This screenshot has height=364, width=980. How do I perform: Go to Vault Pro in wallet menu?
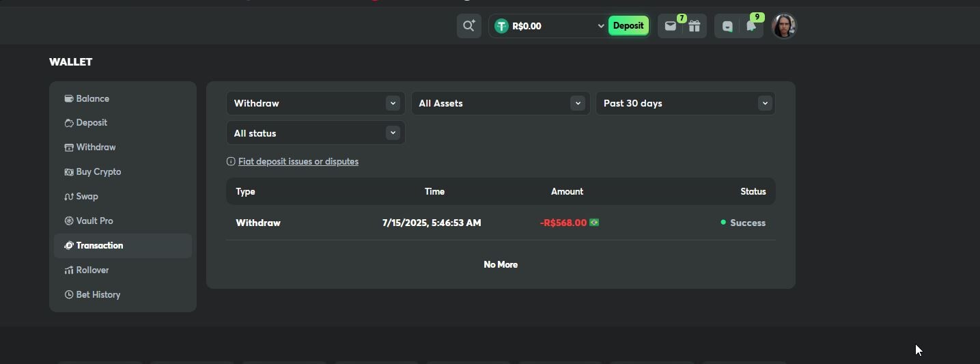(123, 221)
